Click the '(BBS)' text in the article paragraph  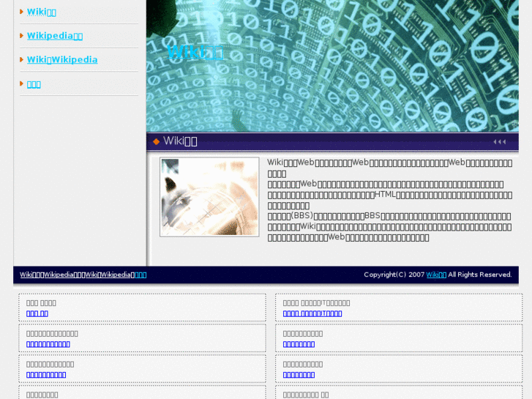point(302,216)
